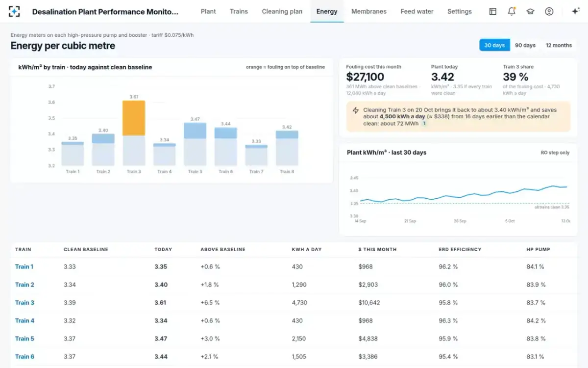Click the Train 8 bar labeled 3.42 in the chart
588x368 pixels.
click(x=287, y=148)
